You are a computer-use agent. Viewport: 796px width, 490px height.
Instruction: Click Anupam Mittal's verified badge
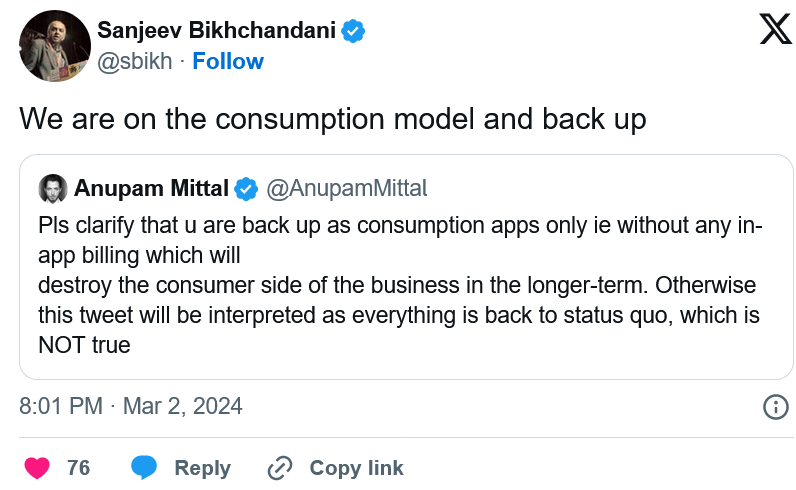(246, 189)
